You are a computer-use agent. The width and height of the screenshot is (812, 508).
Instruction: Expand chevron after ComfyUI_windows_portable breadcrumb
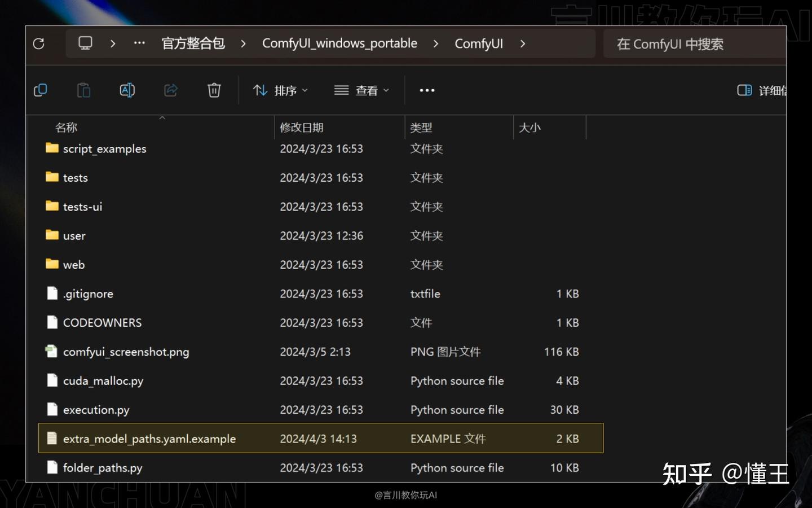435,43
